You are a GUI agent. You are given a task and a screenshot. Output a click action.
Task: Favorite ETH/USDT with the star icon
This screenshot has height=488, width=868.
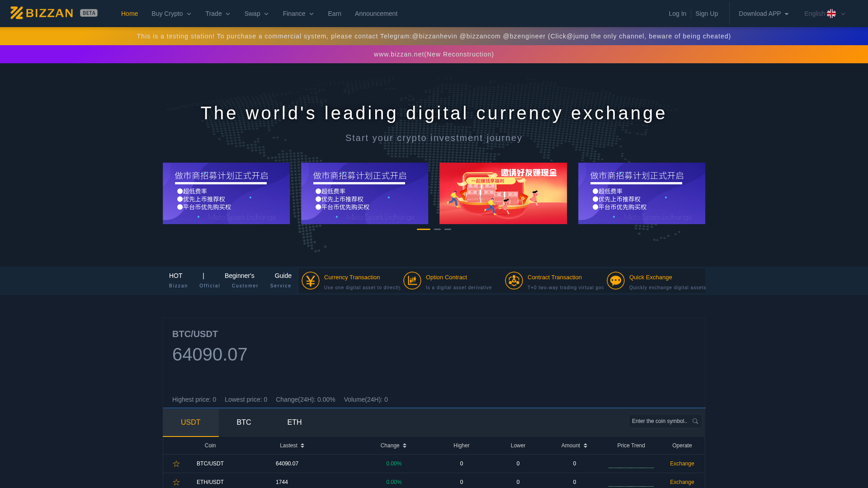tap(176, 482)
